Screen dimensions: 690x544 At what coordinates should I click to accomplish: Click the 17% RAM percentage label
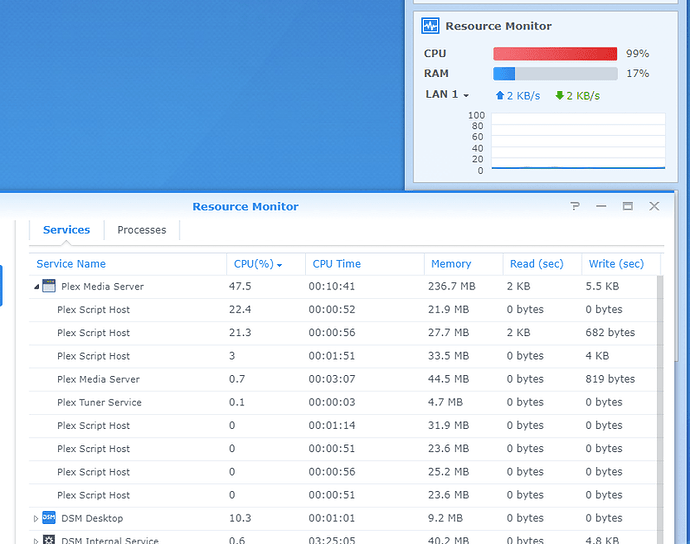click(x=637, y=74)
